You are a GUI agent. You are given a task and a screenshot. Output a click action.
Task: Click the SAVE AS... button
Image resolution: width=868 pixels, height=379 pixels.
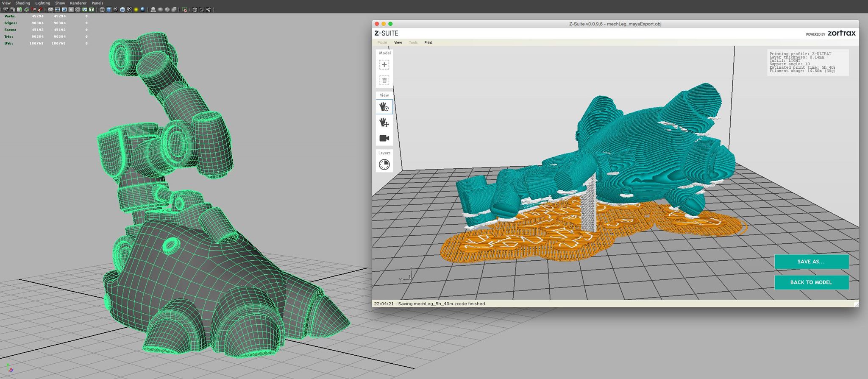pyautogui.click(x=811, y=262)
